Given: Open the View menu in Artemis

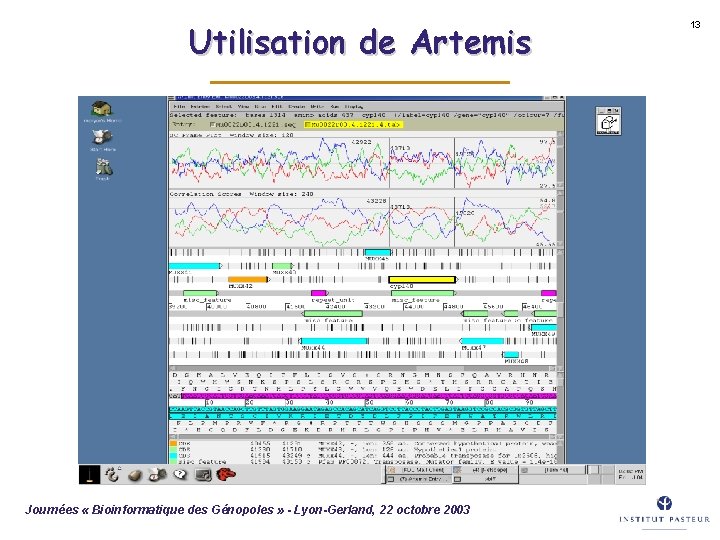Looking at the screenshot, I should tap(243, 107).
